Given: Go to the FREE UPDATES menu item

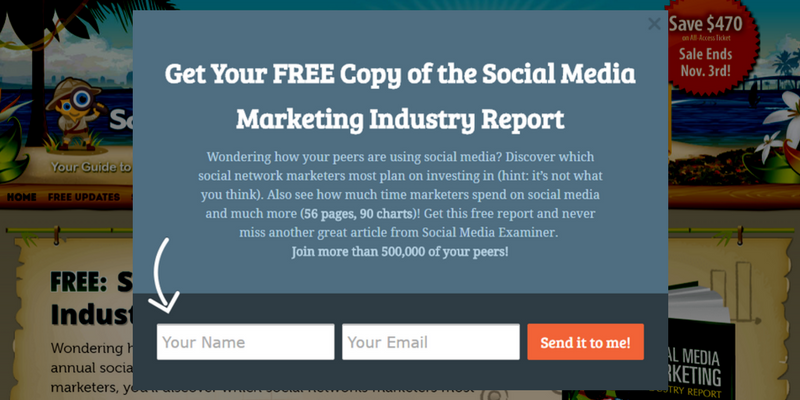Looking at the screenshot, I should [84, 197].
